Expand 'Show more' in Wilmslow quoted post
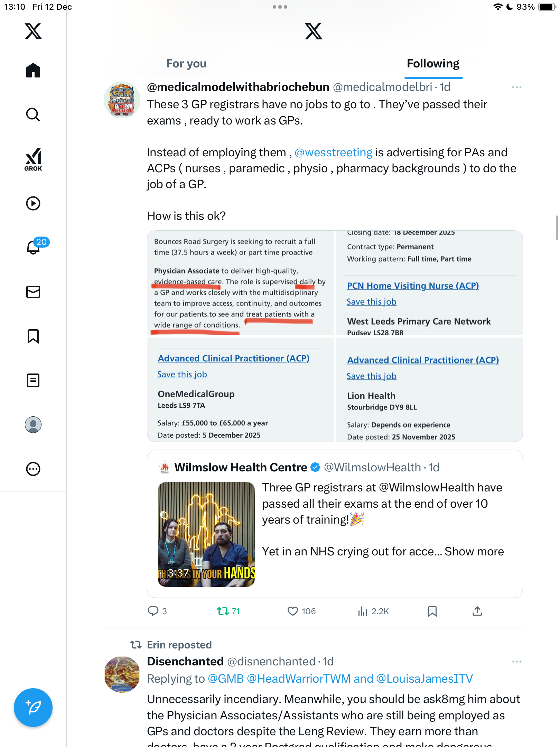Image resolution: width=560 pixels, height=747 pixels. 474,552
